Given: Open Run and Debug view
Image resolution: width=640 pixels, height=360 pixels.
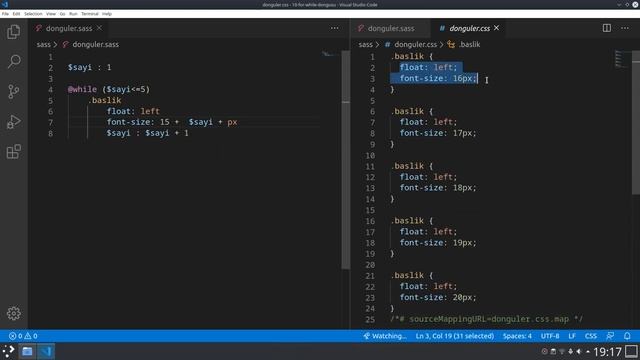Looking at the screenshot, I should (x=13, y=122).
